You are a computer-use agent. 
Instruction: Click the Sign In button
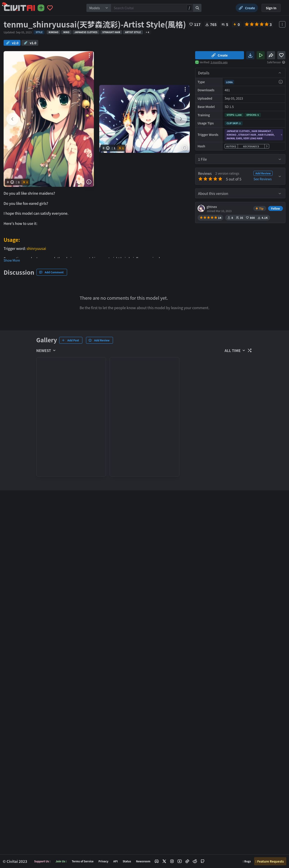coord(271,8)
